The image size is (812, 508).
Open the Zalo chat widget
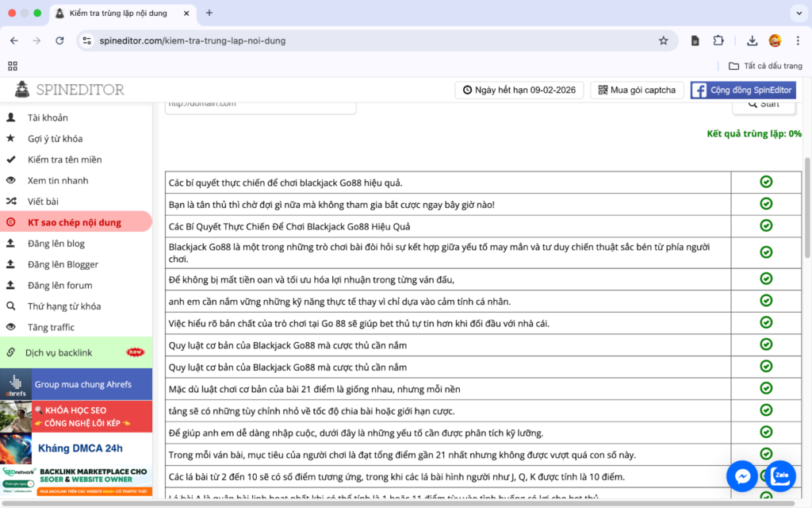pyautogui.click(x=779, y=475)
